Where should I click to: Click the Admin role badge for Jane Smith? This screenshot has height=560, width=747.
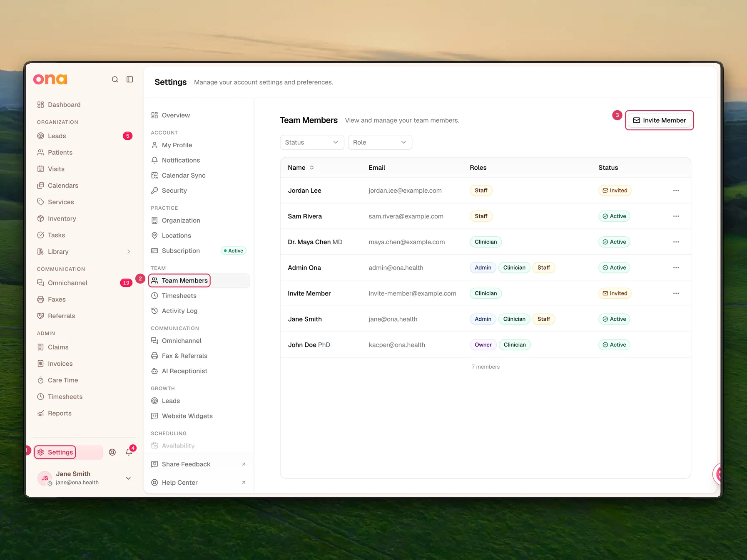tap(483, 319)
